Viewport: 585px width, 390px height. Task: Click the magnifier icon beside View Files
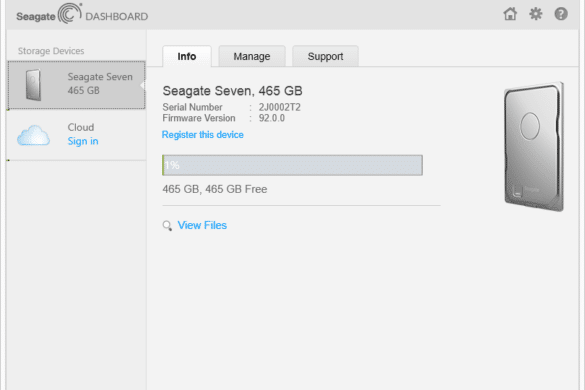tap(167, 226)
